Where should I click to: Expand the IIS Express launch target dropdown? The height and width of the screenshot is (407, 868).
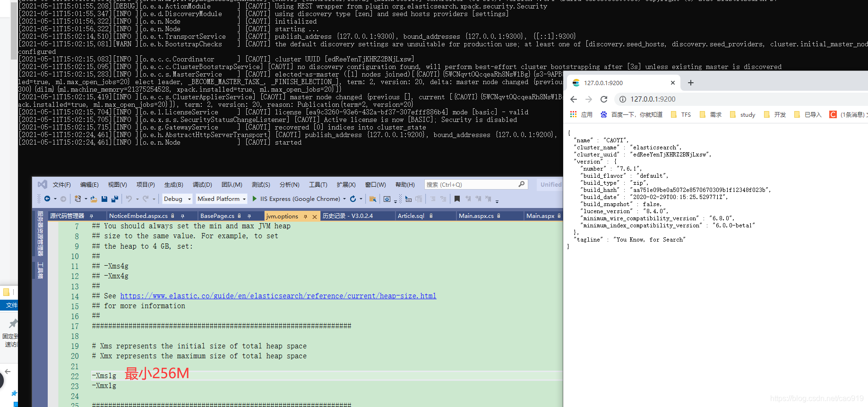[344, 199]
